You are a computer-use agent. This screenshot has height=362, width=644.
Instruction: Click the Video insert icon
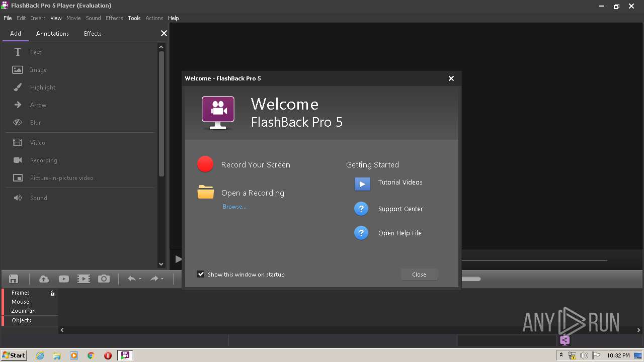click(x=18, y=143)
